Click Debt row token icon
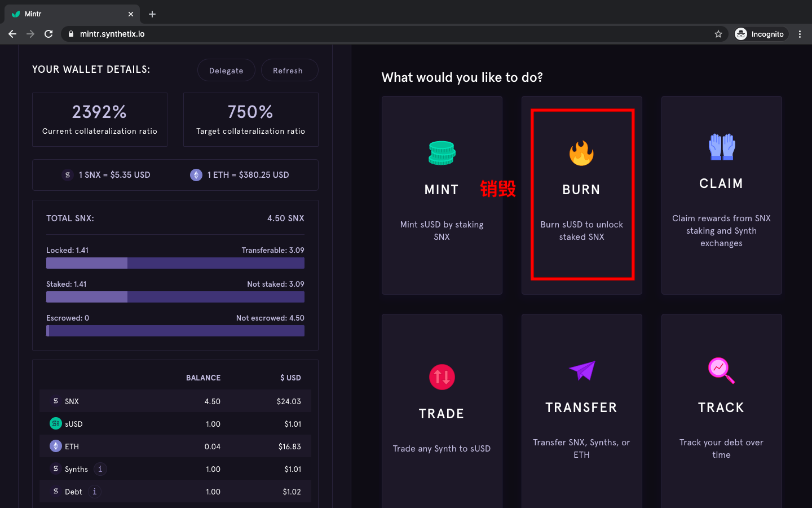The width and height of the screenshot is (812, 508). click(56, 491)
